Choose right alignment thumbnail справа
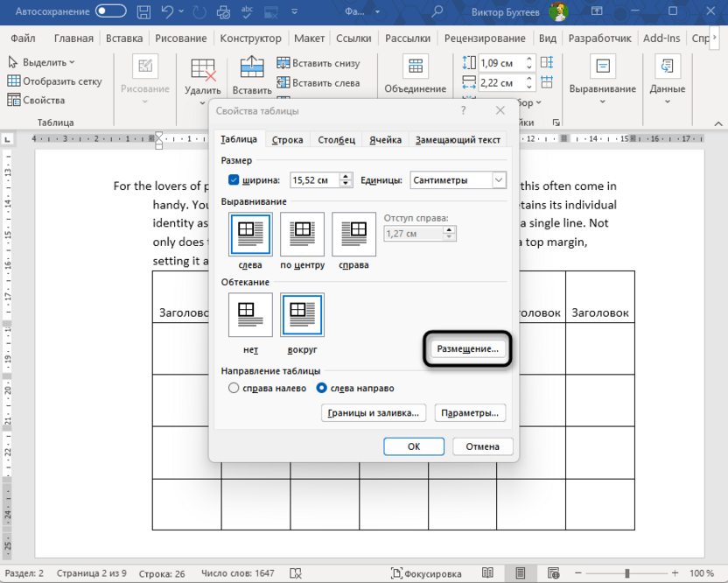Image resolution: width=728 pixels, height=583 pixels. click(x=353, y=234)
